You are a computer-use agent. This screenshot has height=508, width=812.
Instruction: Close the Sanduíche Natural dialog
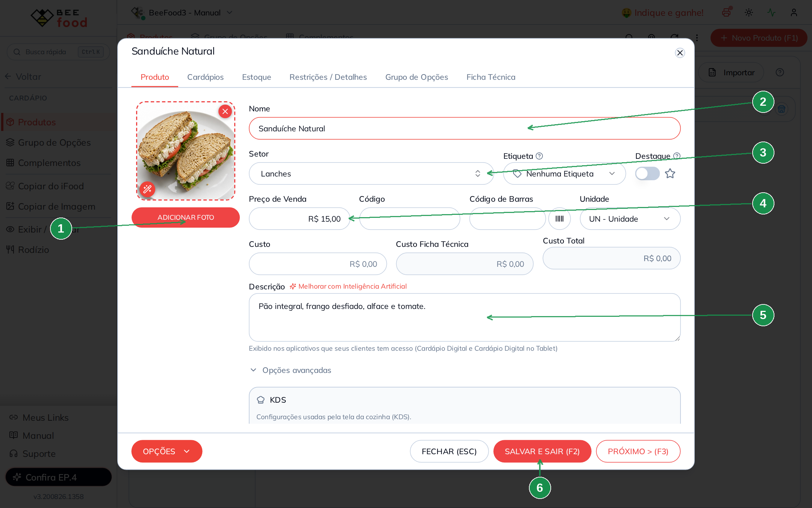[x=680, y=53]
